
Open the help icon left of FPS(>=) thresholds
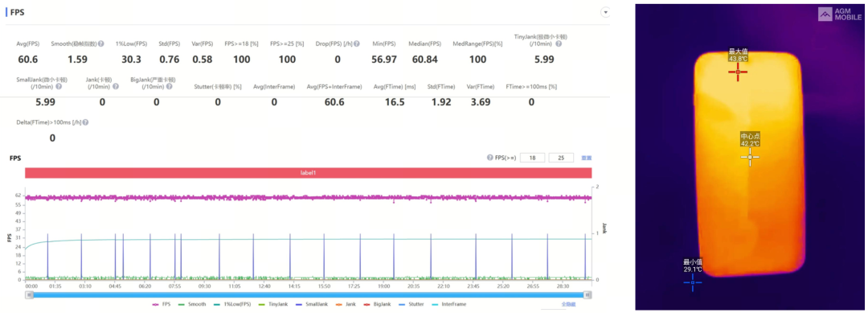point(489,158)
